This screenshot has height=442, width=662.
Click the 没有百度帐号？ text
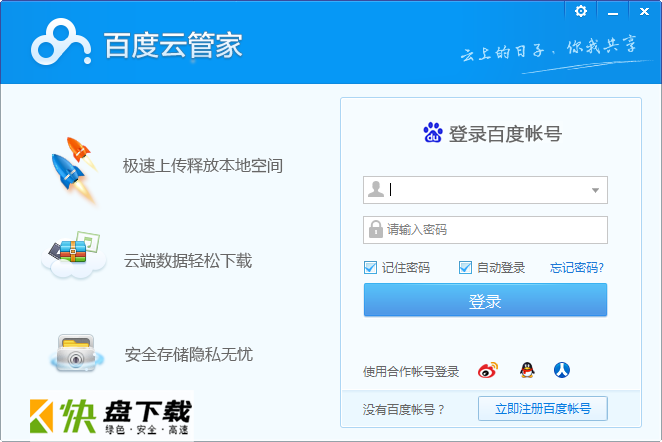pos(404,409)
